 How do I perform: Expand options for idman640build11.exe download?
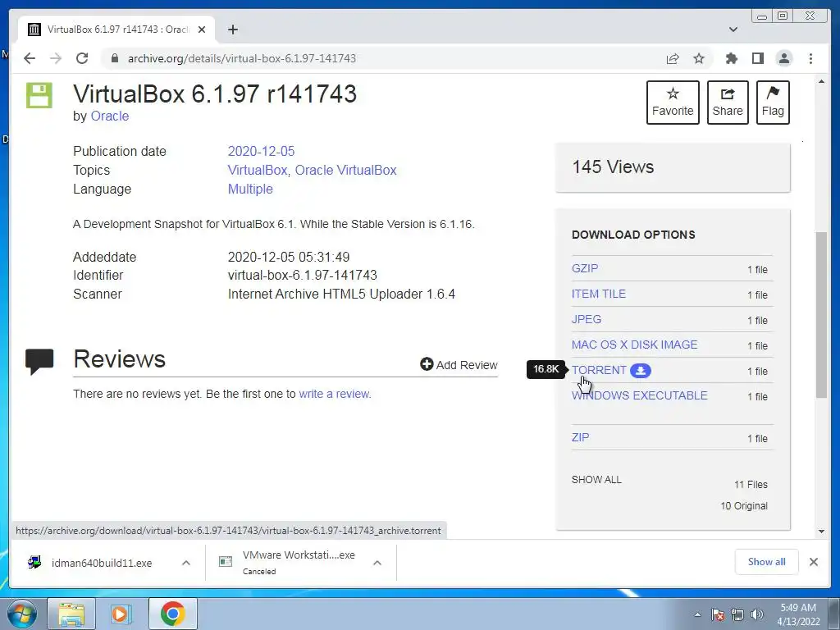(186, 563)
